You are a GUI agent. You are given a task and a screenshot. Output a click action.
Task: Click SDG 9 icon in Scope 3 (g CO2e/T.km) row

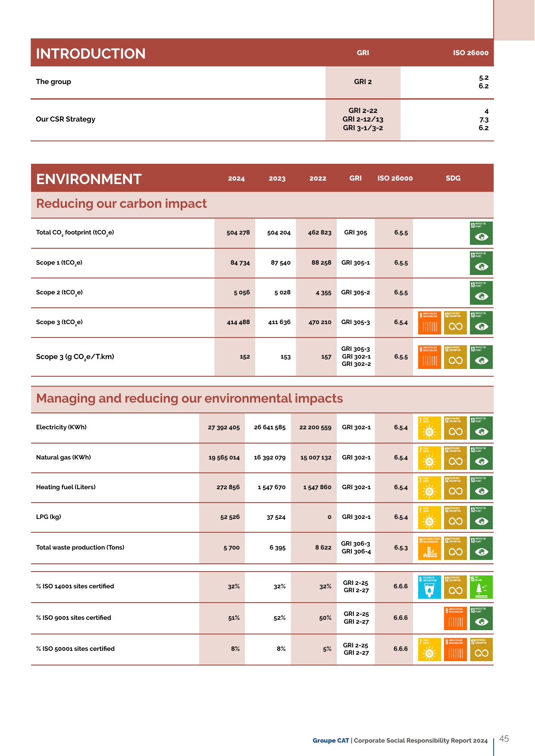tap(430, 357)
